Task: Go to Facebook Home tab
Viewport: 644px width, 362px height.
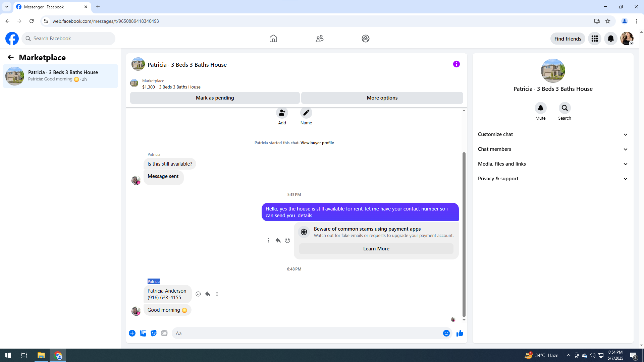Action: (273, 39)
